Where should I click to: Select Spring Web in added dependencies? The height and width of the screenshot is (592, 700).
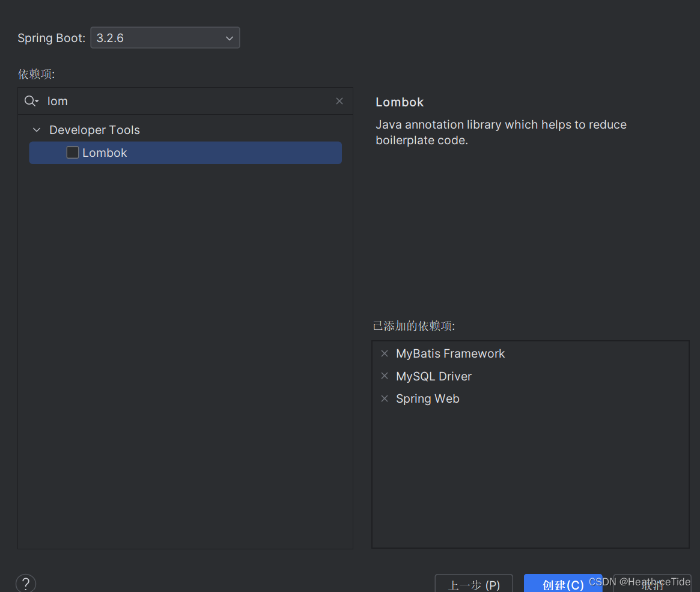(x=427, y=398)
